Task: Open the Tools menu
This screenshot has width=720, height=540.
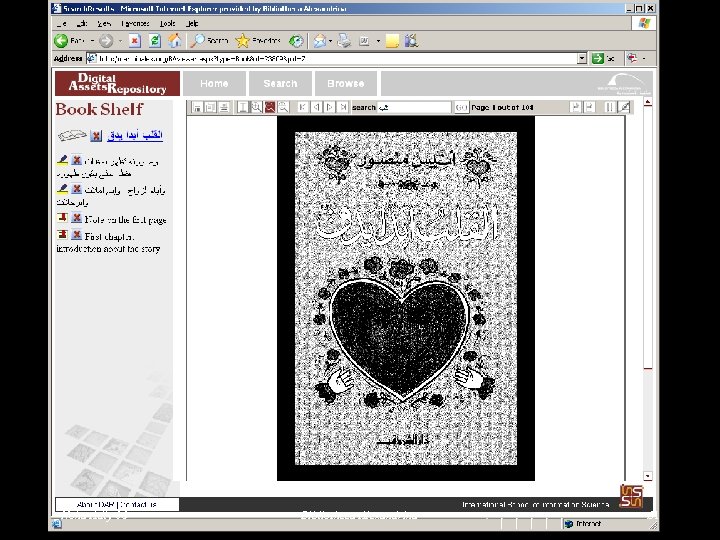Action: [x=168, y=23]
